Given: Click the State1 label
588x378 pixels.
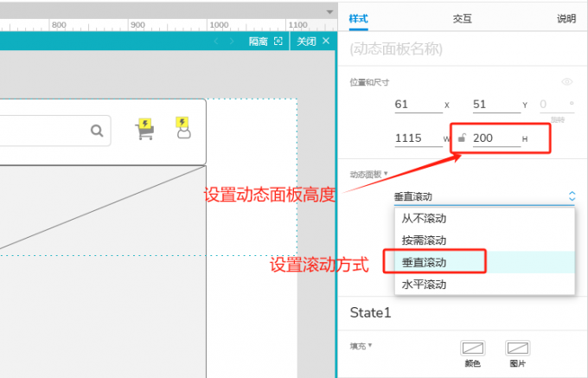Looking at the screenshot, I should click(370, 313).
